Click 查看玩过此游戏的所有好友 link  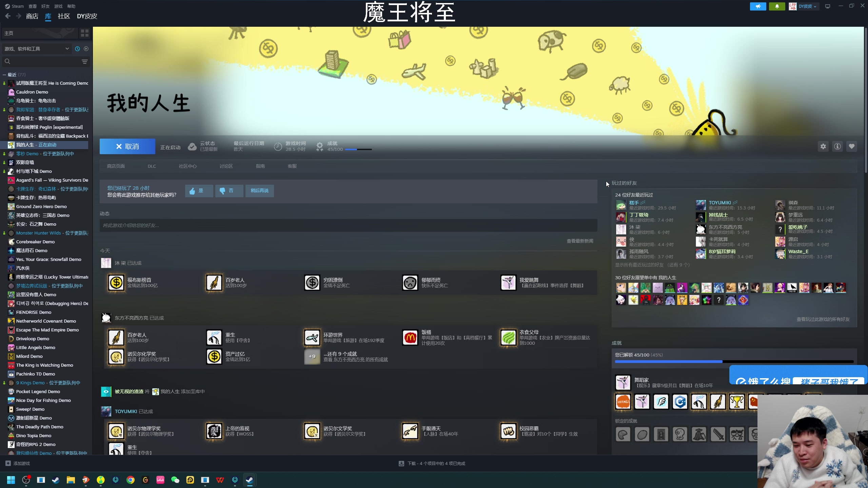click(x=823, y=319)
